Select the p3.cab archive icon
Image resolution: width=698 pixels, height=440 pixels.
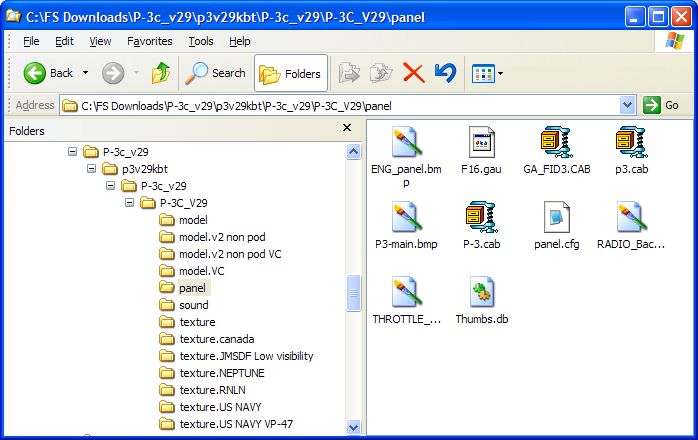[631, 143]
